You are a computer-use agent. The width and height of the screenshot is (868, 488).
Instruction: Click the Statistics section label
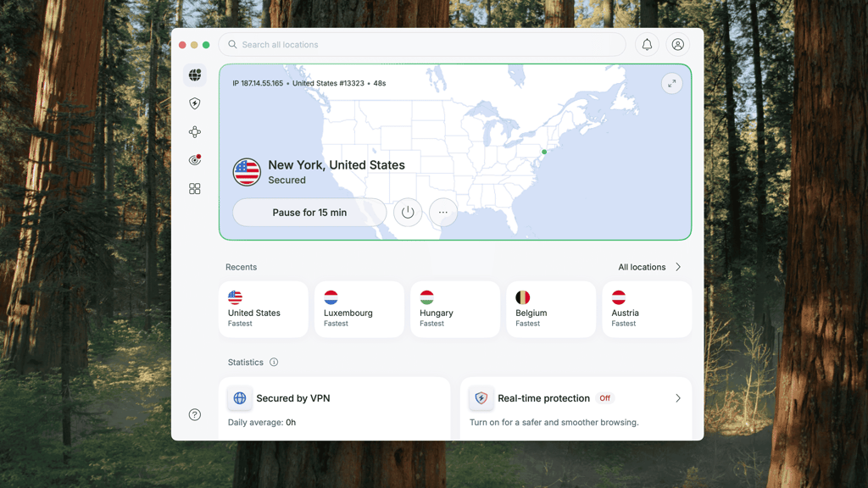245,362
